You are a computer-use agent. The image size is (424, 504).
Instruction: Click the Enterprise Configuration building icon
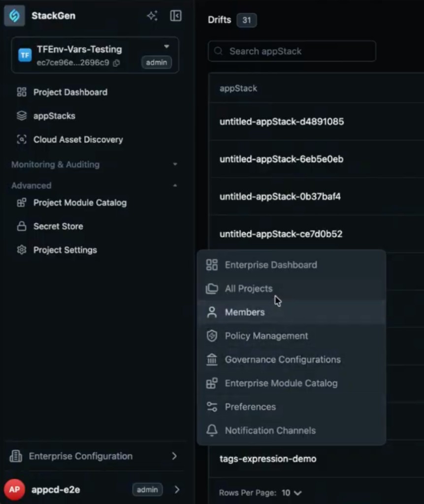(16, 456)
